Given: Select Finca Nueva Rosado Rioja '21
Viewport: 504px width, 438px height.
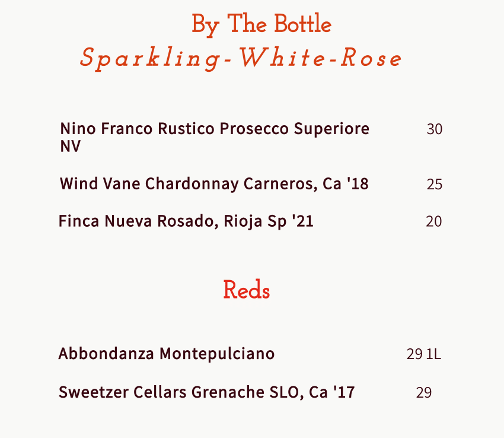Looking at the screenshot, I should 186,222.
